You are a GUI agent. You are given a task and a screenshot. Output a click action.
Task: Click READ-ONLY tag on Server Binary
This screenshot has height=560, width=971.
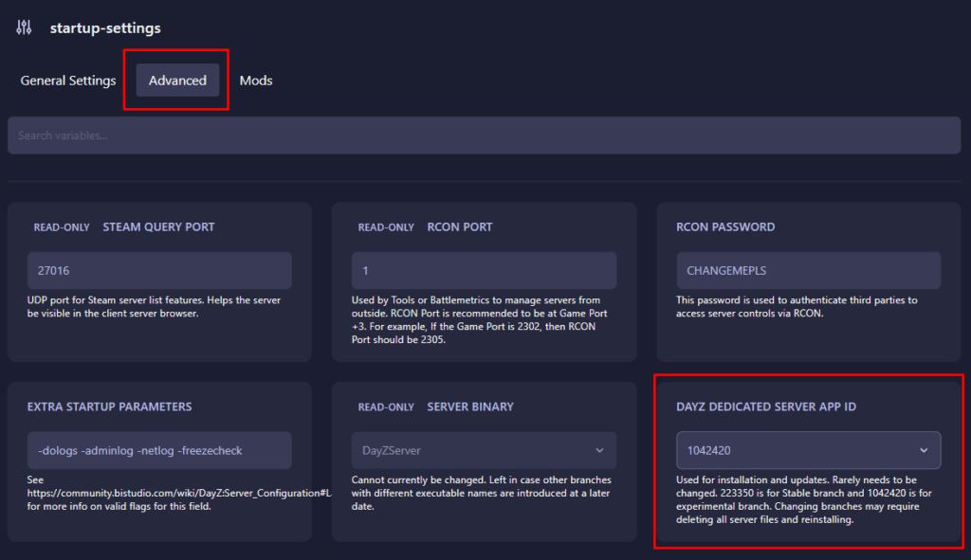click(386, 407)
